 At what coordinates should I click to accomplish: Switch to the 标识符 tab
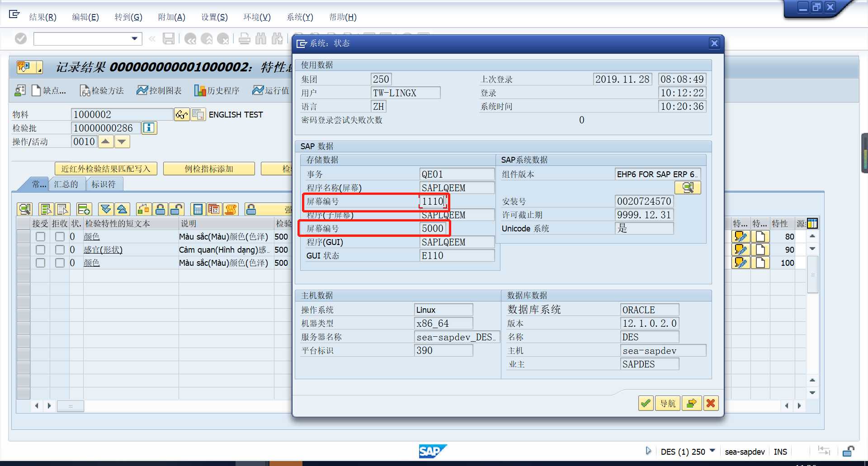pos(104,184)
